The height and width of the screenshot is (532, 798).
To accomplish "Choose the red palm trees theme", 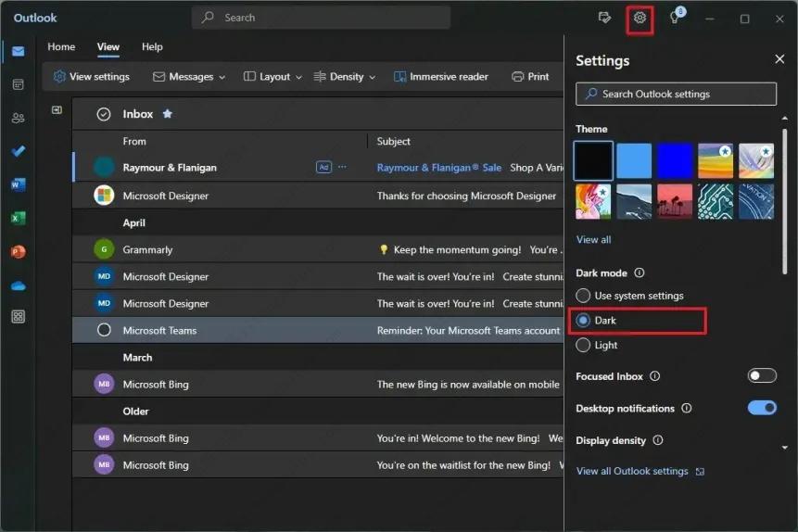I will pos(675,202).
